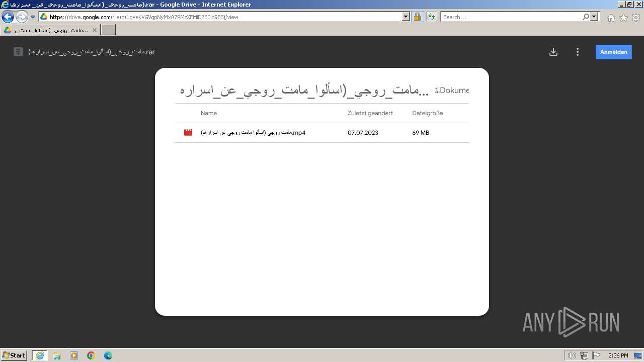Click the search magnifier icon
The height and width of the screenshot is (362, 644).
[586, 17]
